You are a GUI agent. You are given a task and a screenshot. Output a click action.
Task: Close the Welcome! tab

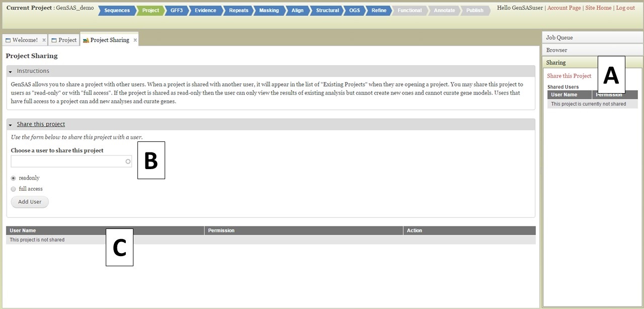click(x=44, y=40)
